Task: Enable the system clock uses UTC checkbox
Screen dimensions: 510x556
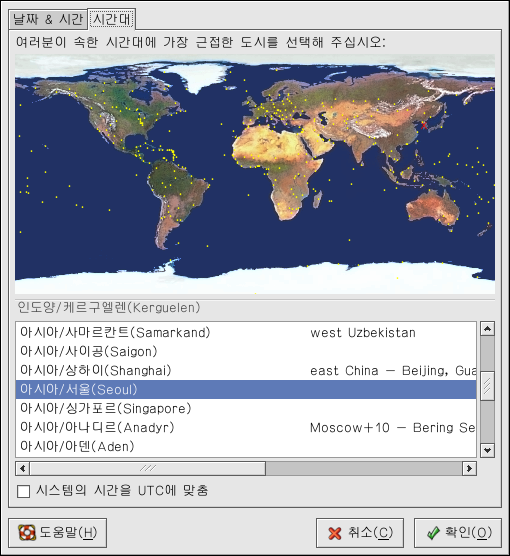Action: 23,491
